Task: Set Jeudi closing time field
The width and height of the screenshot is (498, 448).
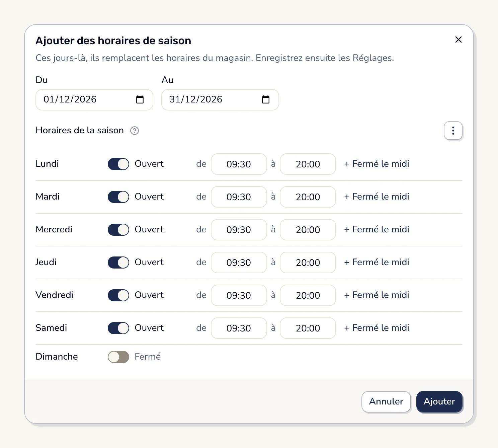Action: click(x=308, y=263)
